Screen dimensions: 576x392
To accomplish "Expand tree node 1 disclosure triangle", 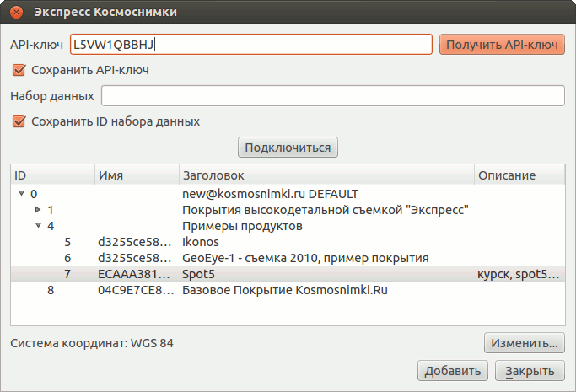I will (38, 209).
